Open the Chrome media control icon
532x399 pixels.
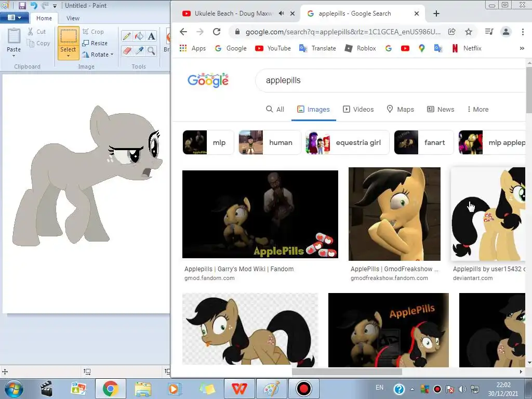point(489,32)
